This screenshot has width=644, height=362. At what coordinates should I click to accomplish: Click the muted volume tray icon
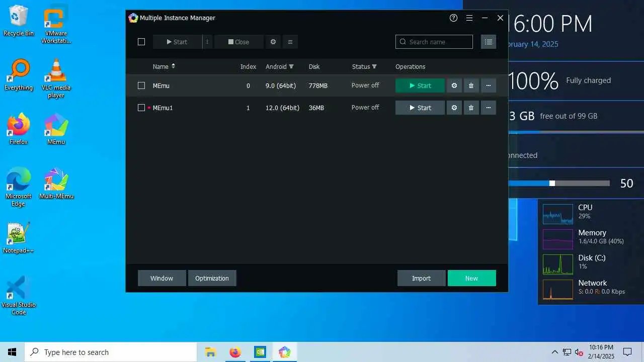579,352
